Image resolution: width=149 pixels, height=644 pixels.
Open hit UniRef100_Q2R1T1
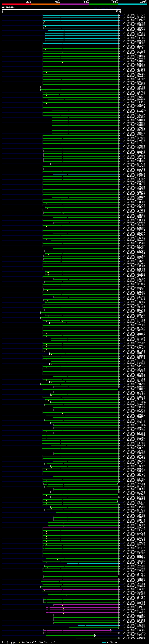pyautogui.click(x=133, y=607)
